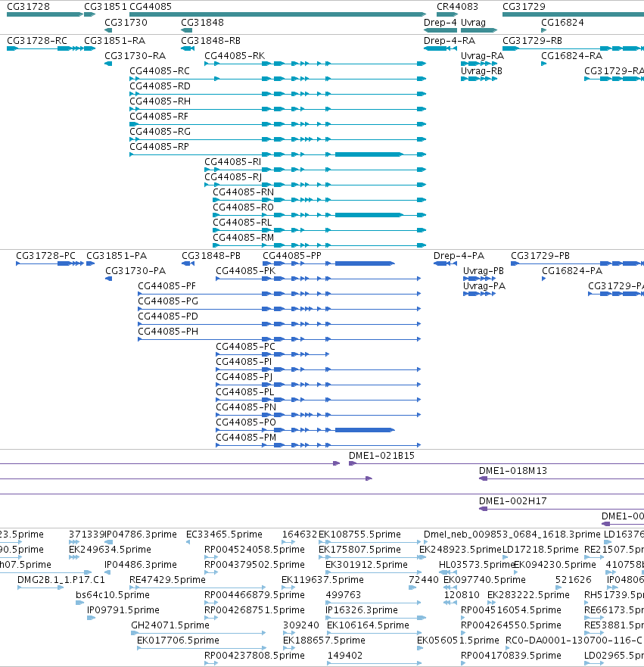Image resolution: width=644 pixels, height=667 pixels.
Task: Click the CG31729-RB transcript label
Action: (532, 40)
